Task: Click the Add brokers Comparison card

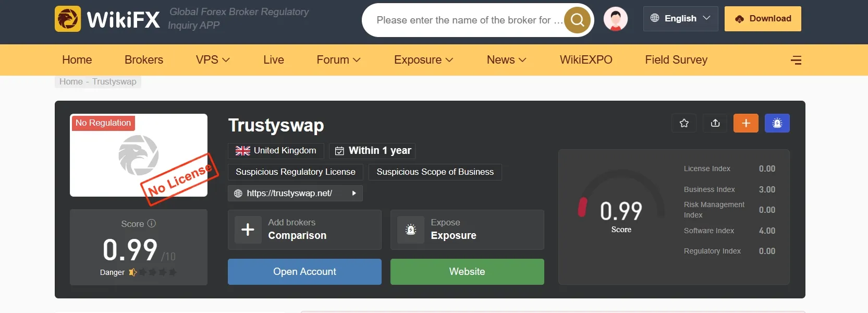Action: pos(304,230)
